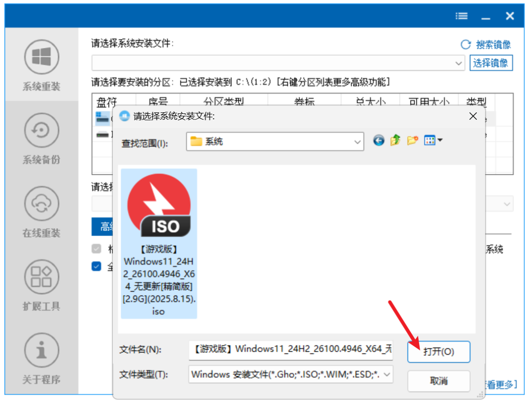Open the 系统重装 sidebar section
Image resolution: width=532 pixels, height=411 pixels.
point(41,65)
